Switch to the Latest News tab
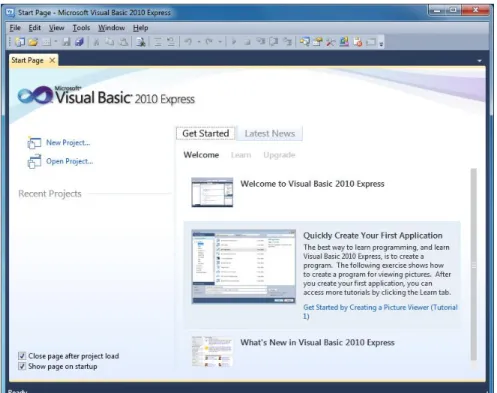Image resolution: width=497 pixels, height=393 pixels. [270, 134]
